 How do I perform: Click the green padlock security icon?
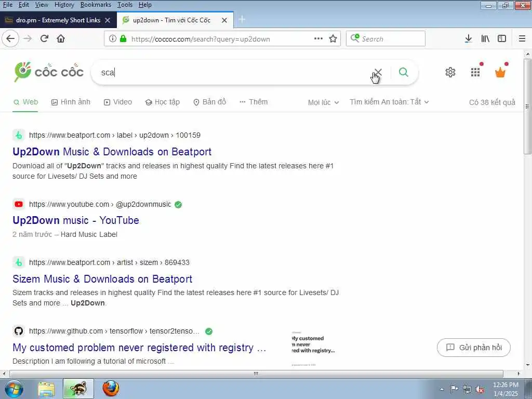[x=123, y=38]
